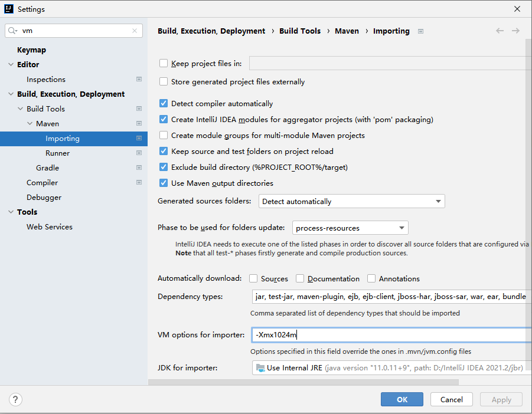Clear the search field with the X icon
The image size is (532, 414).
click(135, 31)
